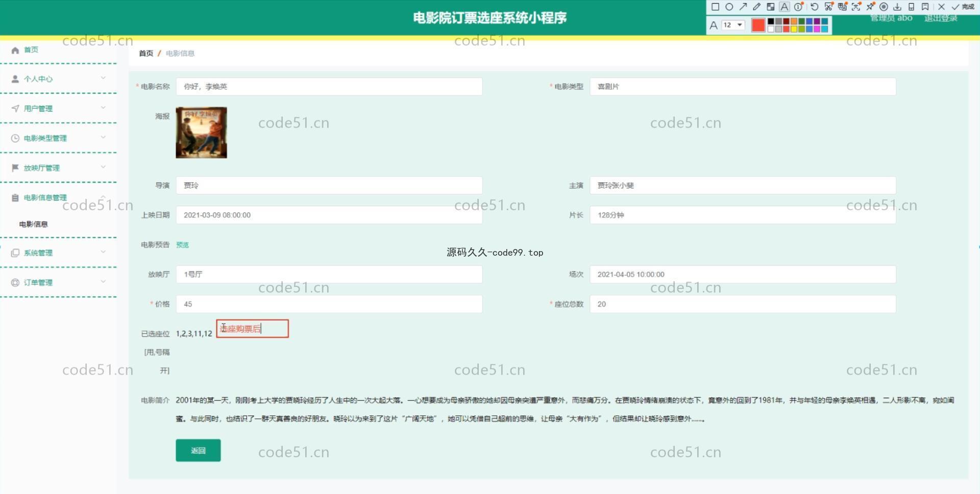Open the 预览 trailer link
The height and width of the screenshot is (494, 980).
tap(182, 245)
